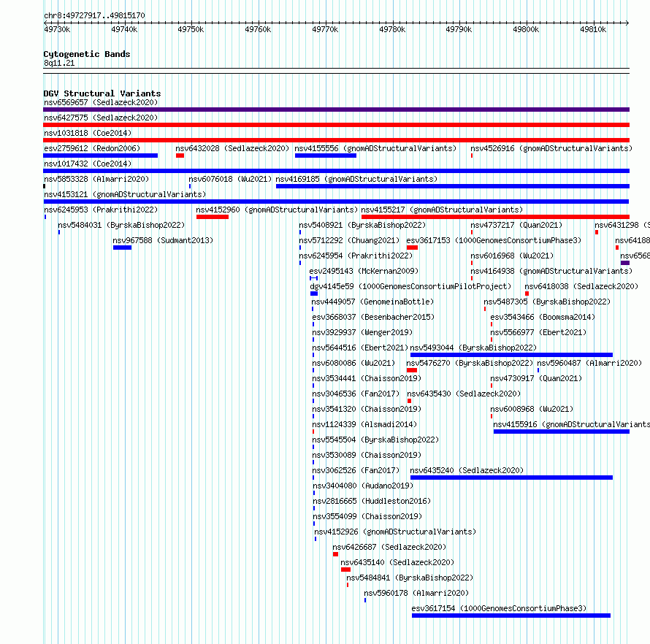Screen dimensions: 650x644
Task: Click the nsv5408921 (ByrskaBishop2022) label
Action: click(362, 225)
